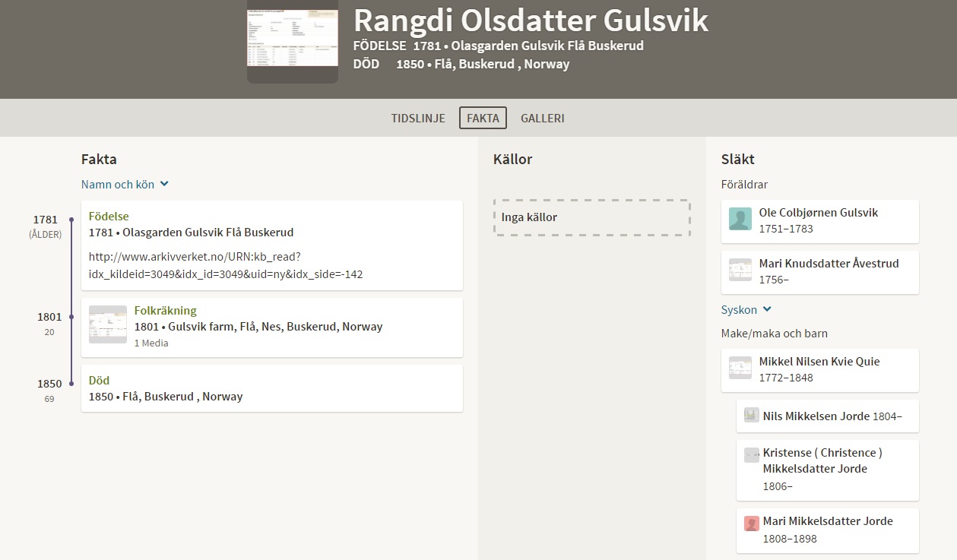This screenshot has width=957, height=560.
Task: Click Rangdi's profile picture in header
Action: 293,42
